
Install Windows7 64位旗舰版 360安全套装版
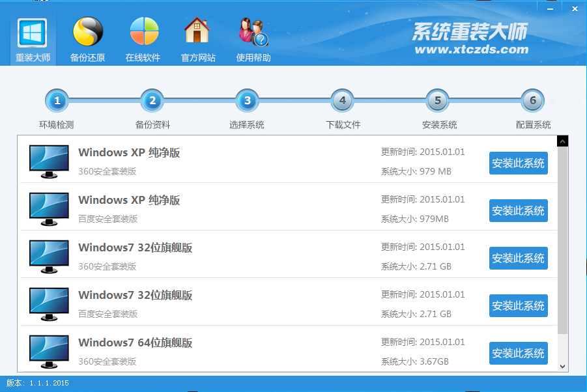point(519,353)
